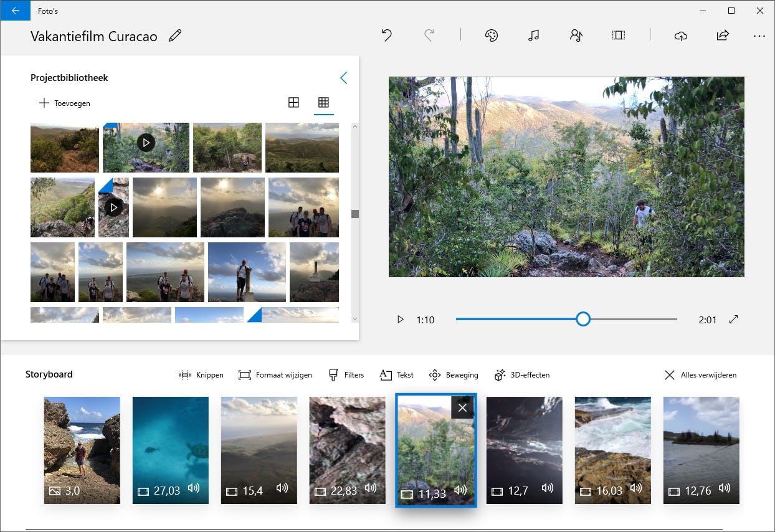
Task: Mute audio on the 22,83 clip
Action: coord(371,489)
